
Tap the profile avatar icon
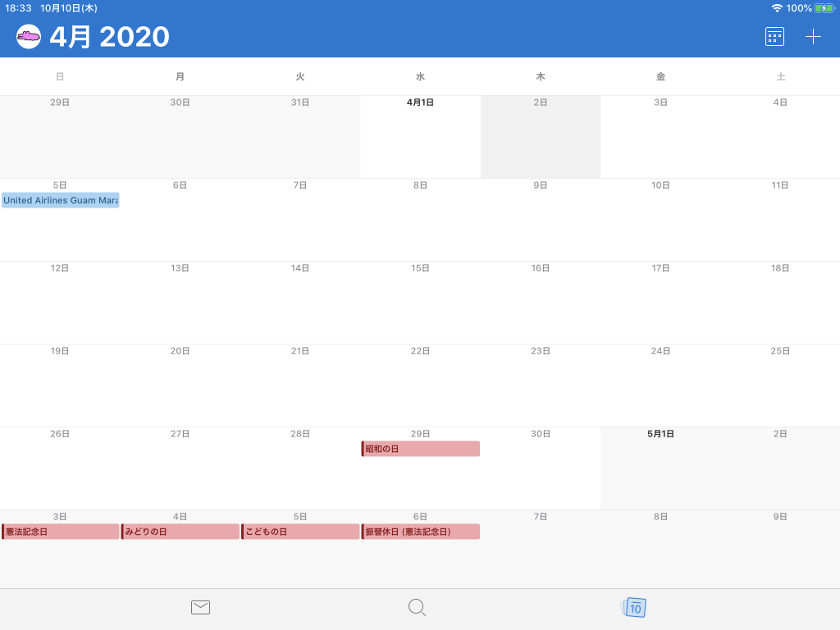29,37
